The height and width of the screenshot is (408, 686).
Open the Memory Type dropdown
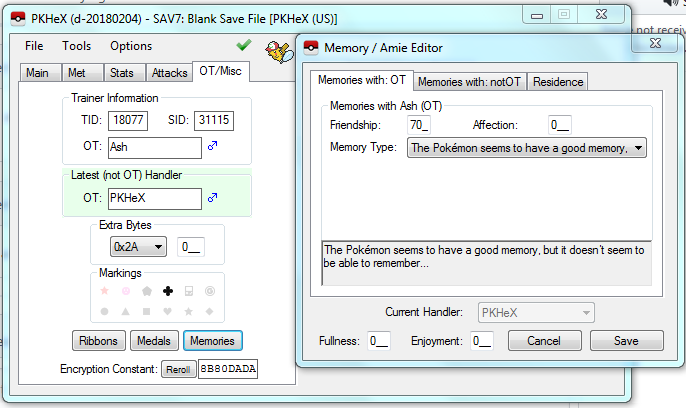527,148
